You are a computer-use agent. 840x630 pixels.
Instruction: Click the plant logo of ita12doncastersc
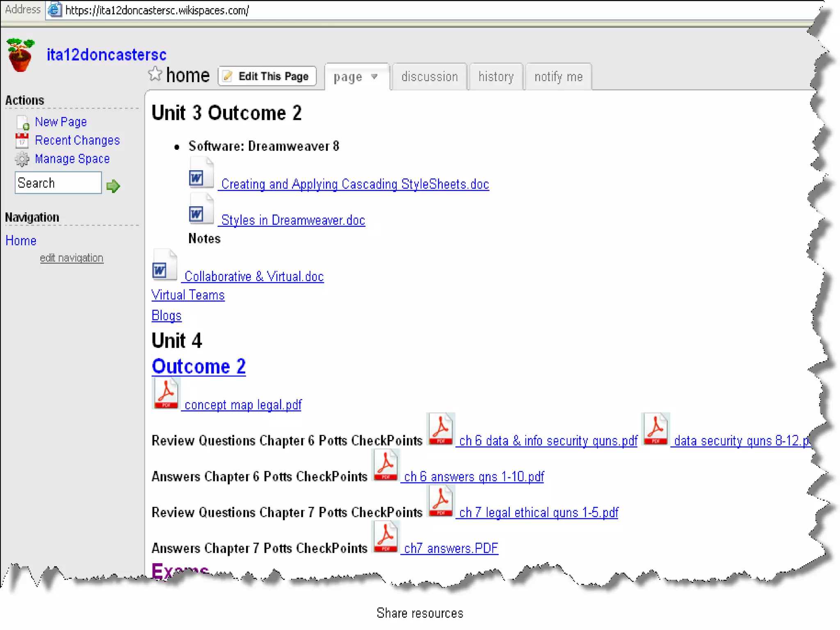[x=20, y=55]
